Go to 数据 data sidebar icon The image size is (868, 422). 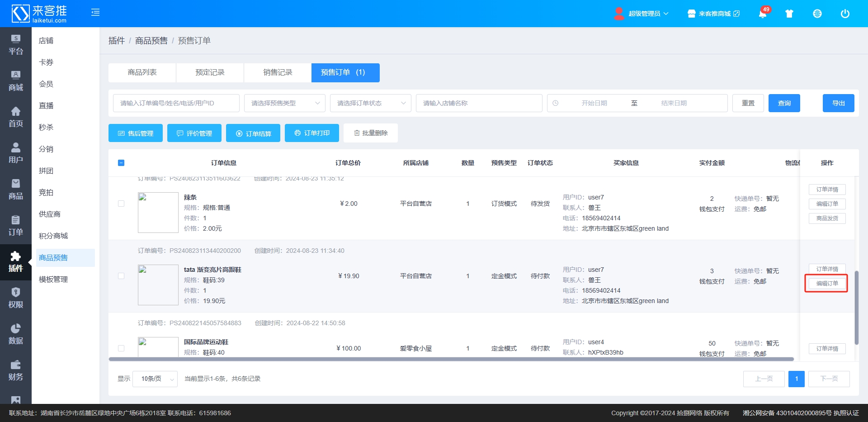pos(15,334)
